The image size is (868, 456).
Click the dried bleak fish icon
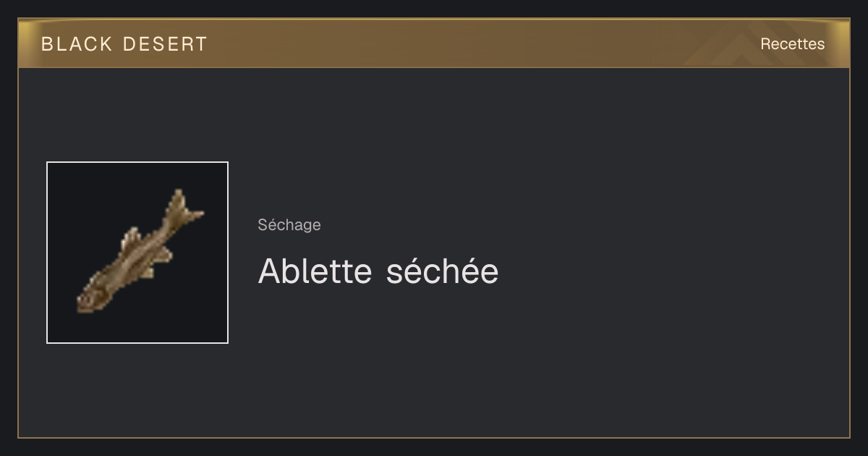140,253
